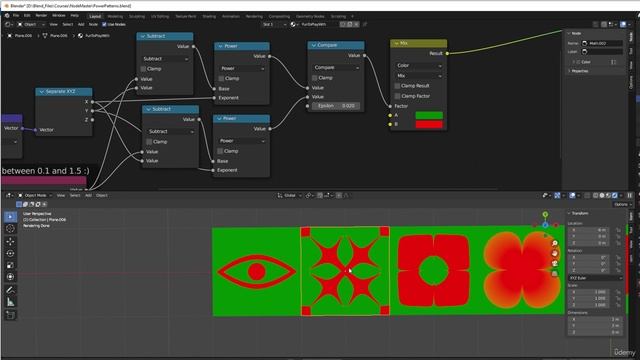The height and width of the screenshot is (360, 640).
Task: Open Compare operation dropdown
Action: coord(336,67)
